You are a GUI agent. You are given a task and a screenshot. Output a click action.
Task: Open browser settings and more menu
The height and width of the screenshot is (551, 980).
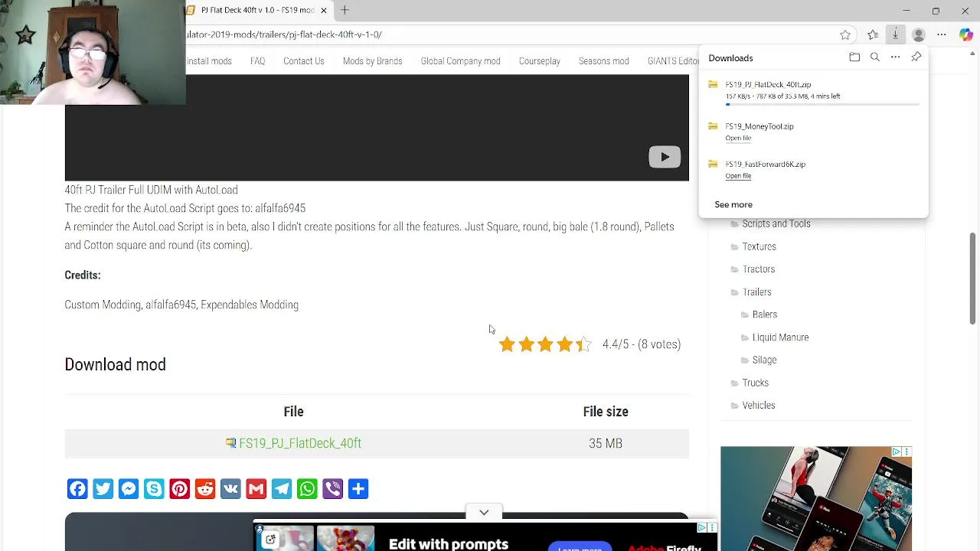(942, 34)
